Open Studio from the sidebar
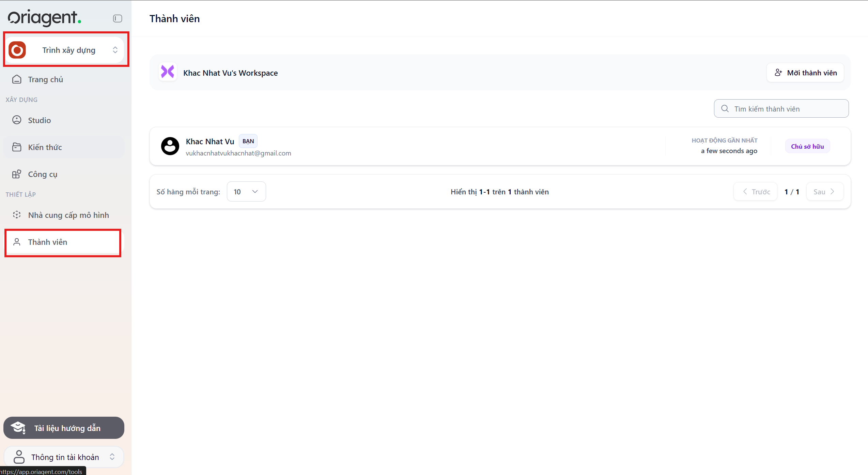Viewport: 868px width, 475px height. (39, 120)
